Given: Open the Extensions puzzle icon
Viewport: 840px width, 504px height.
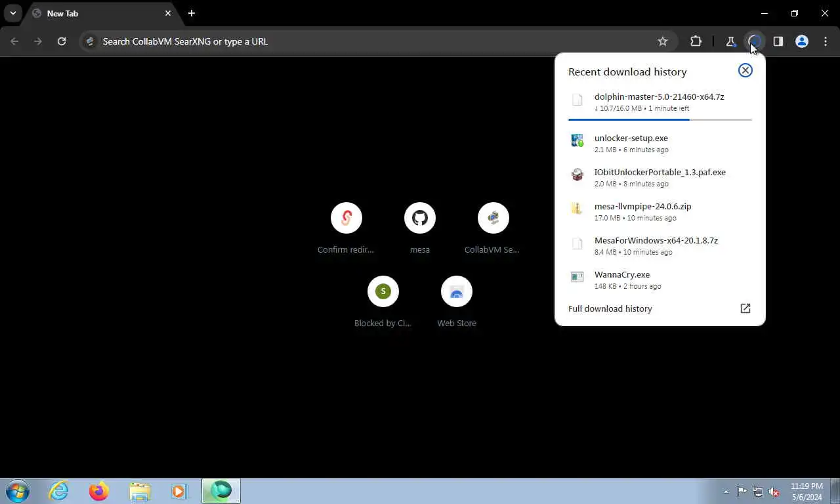Looking at the screenshot, I should click(696, 41).
